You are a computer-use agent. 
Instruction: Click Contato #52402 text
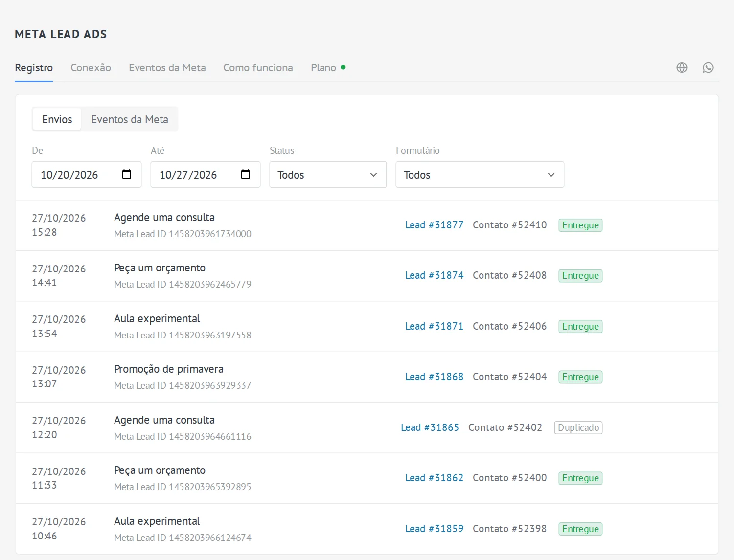pyautogui.click(x=505, y=427)
